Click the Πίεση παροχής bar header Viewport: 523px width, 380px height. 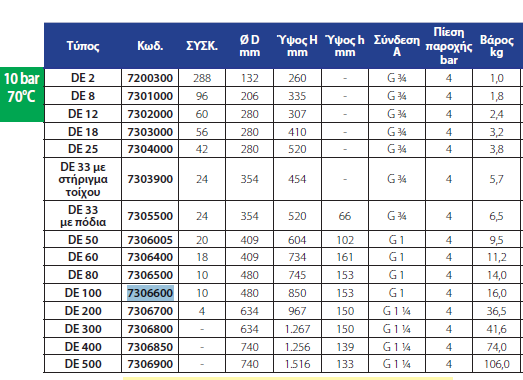pyautogui.click(x=449, y=46)
